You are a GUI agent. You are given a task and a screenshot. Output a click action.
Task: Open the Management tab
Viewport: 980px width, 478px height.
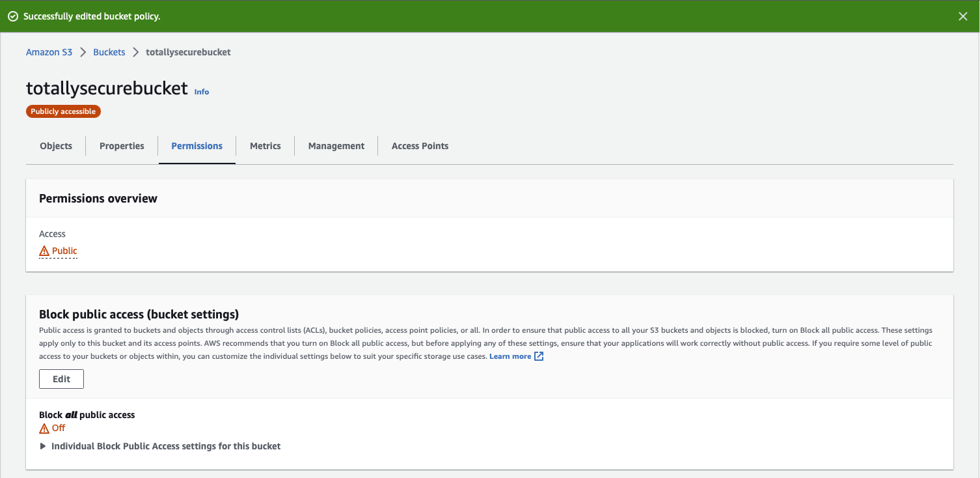pos(336,146)
